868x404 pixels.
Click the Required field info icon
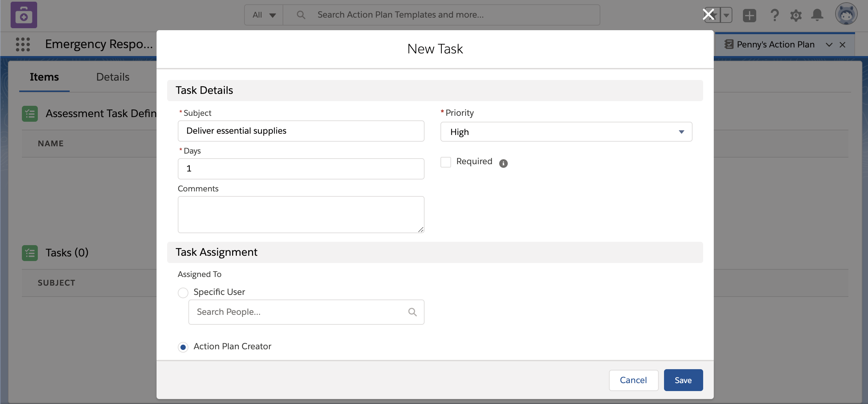pyautogui.click(x=503, y=164)
